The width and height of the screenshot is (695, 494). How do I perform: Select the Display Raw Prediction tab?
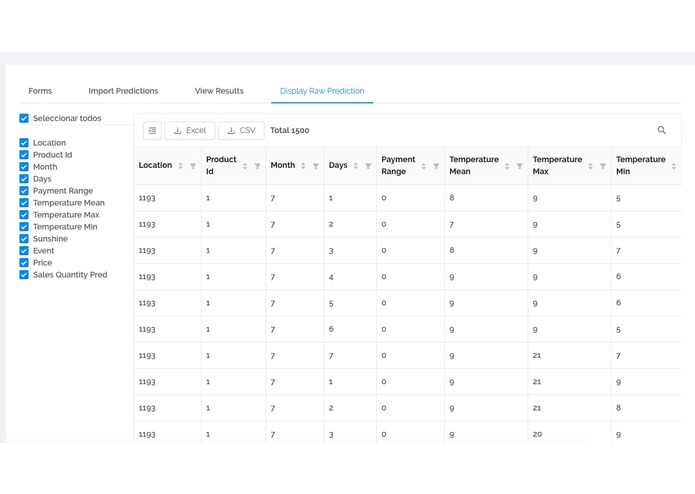322,91
